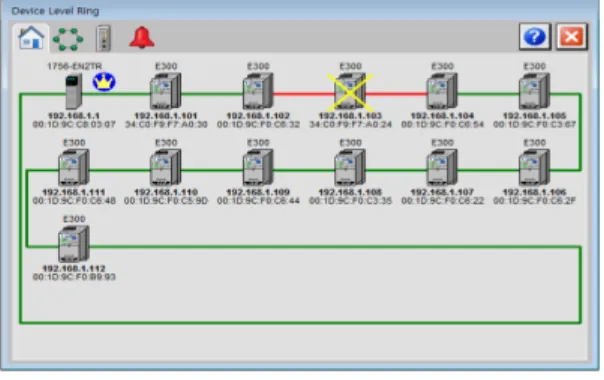Click MAC address 00:1D:9C:F0:C3:35
Viewport: 604px width, 380px height.
tap(350, 201)
